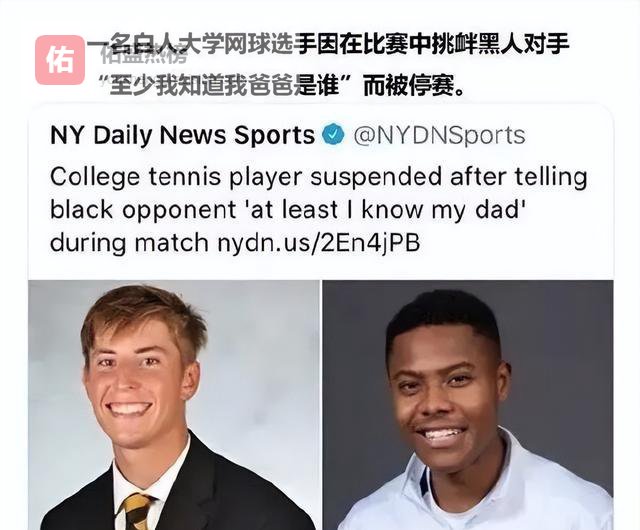Tap the pink 佑 logo icon
640x530 pixels.
[x=60, y=60]
